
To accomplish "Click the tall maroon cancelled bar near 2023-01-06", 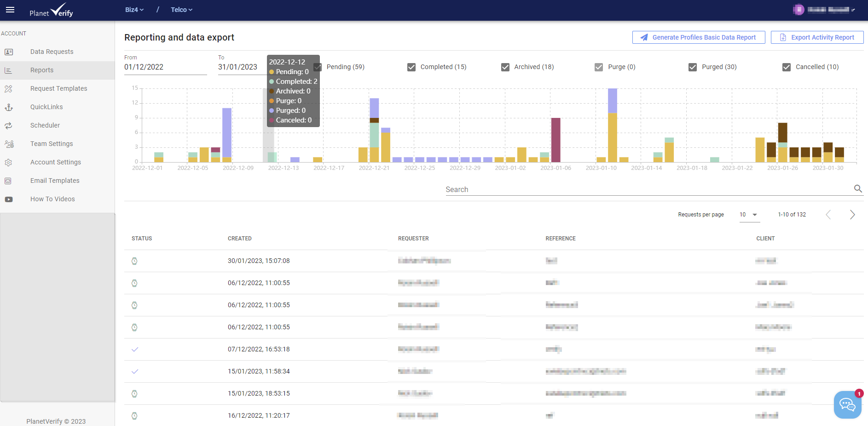I will (556, 140).
